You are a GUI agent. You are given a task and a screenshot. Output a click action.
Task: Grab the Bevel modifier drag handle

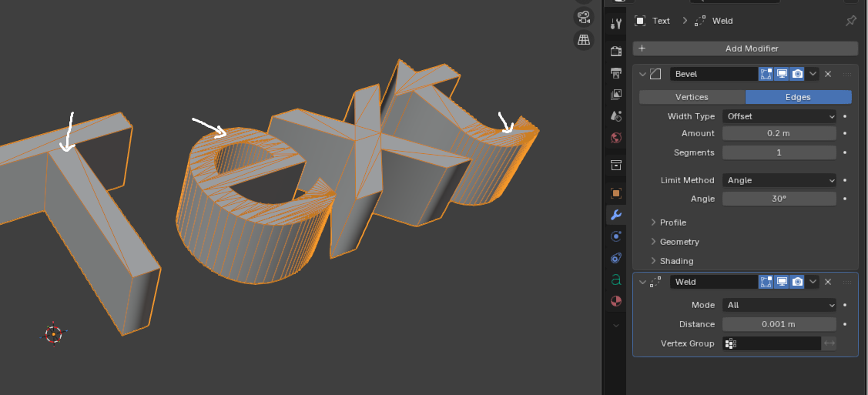(x=847, y=74)
